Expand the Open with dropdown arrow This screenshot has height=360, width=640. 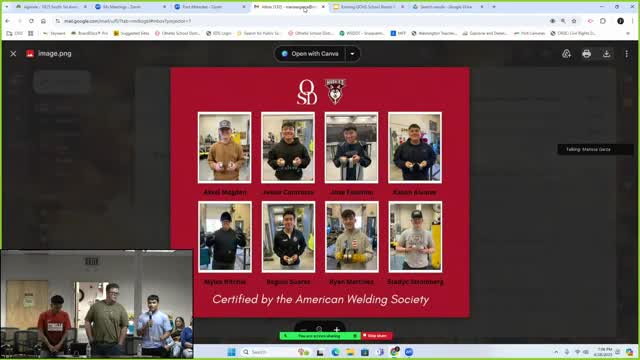pos(352,53)
